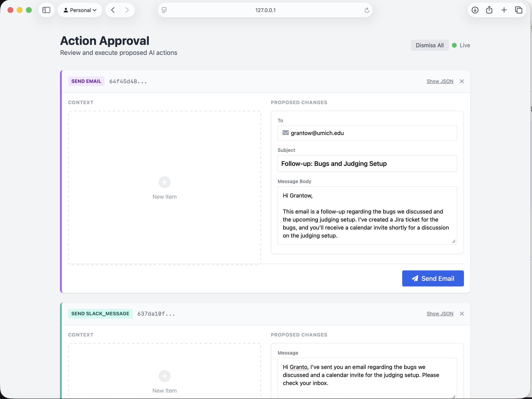
Task: Open a new tab with the plus icon
Action: click(x=504, y=10)
